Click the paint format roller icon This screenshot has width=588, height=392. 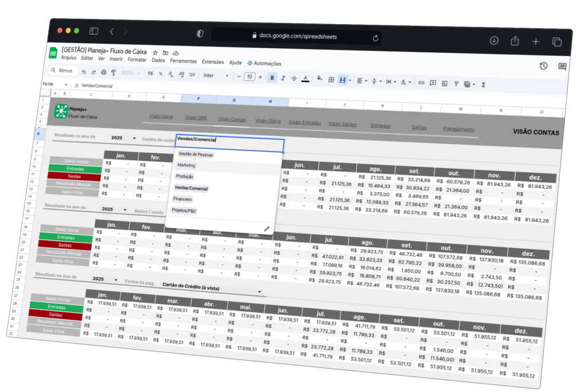(114, 73)
